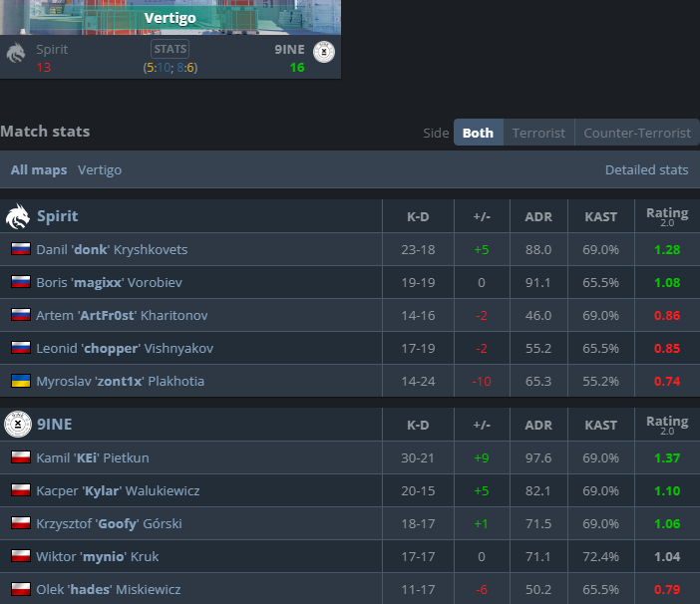The width and height of the screenshot is (700, 604).
Task: Click 9INE round logo in stats table header
Action: click(x=18, y=424)
